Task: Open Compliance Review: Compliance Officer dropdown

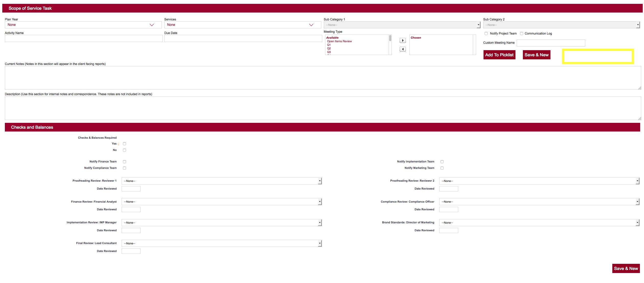Action: pyautogui.click(x=539, y=202)
